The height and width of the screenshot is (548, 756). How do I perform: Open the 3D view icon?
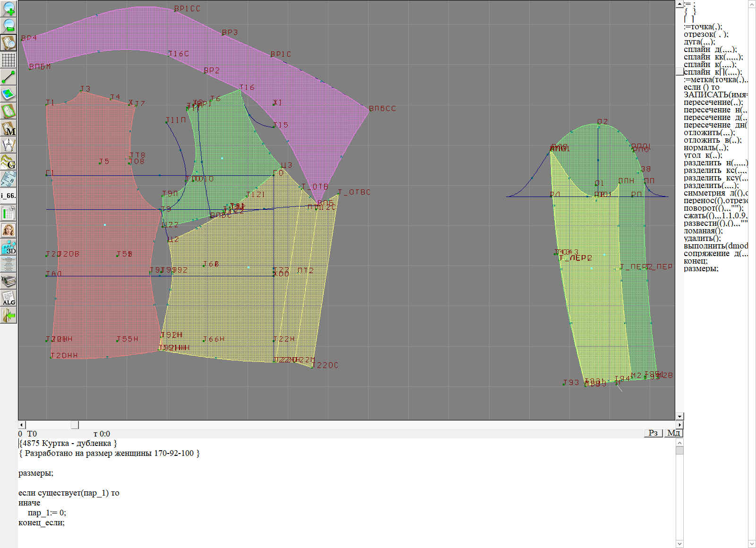point(9,247)
